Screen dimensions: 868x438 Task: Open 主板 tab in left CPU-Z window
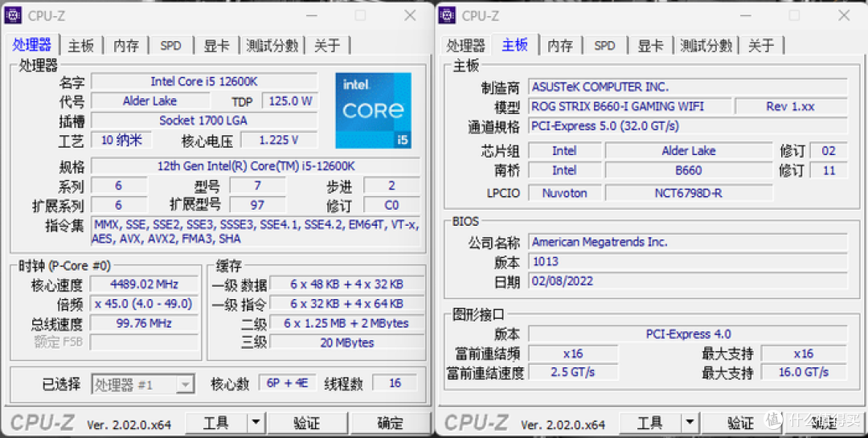click(81, 45)
